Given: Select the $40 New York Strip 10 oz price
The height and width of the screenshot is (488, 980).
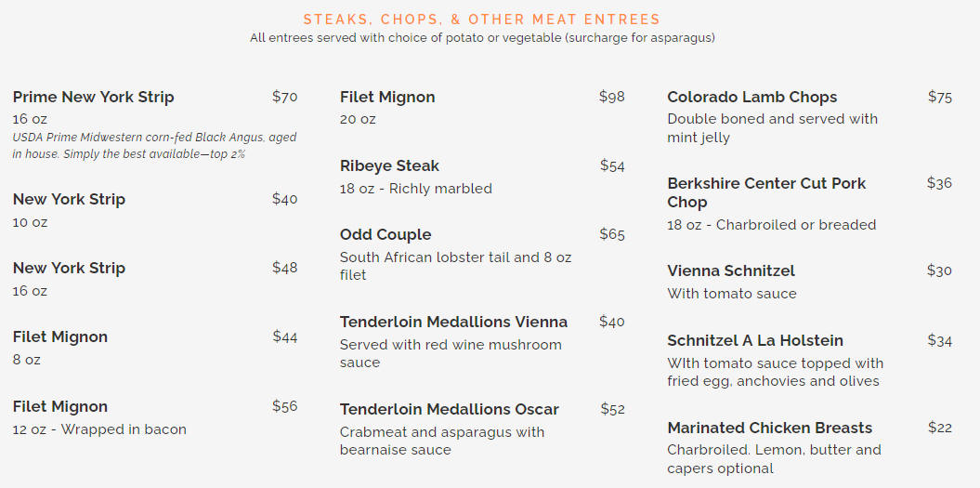Looking at the screenshot, I should (285, 199).
